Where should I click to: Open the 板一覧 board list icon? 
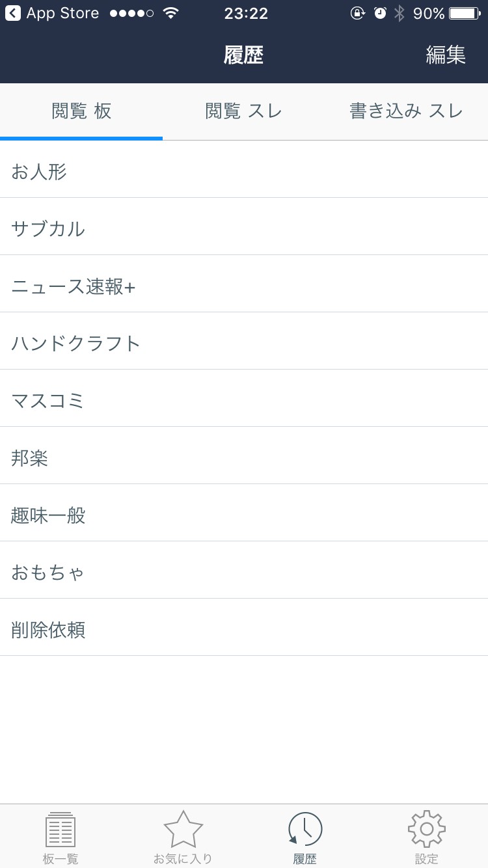tap(61, 830)
